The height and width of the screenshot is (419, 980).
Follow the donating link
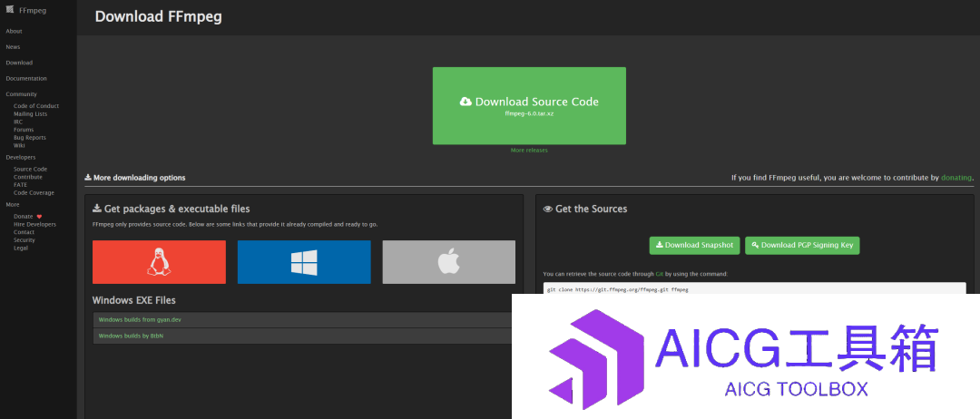(x=956, y=178)
